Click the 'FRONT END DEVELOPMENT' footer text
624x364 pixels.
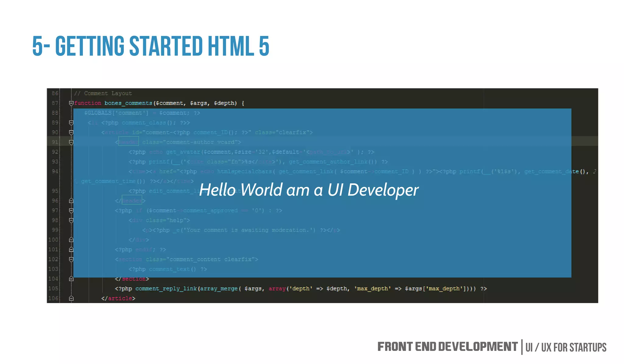pos(448,347)
